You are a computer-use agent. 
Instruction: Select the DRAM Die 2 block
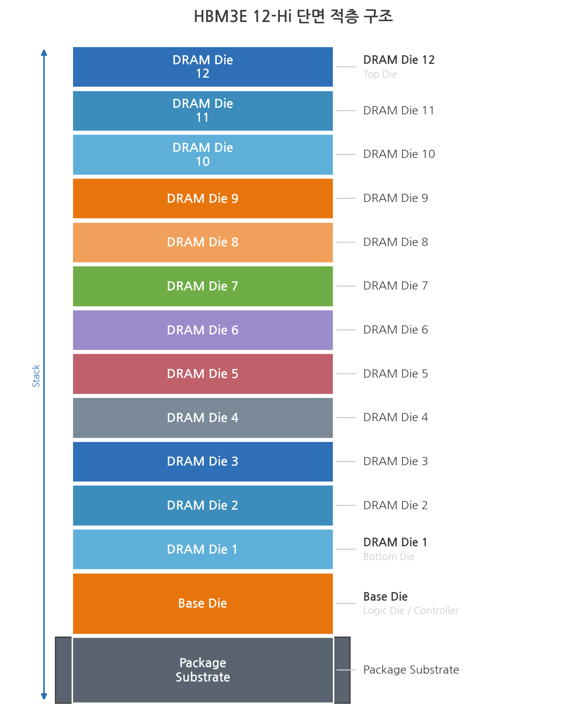[x=203, y=505]
